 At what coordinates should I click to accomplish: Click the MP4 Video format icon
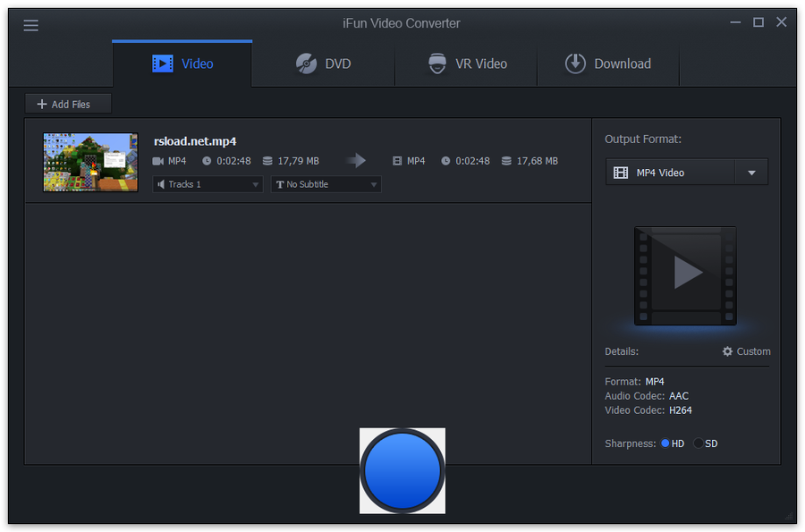click(x=621, y=172)
